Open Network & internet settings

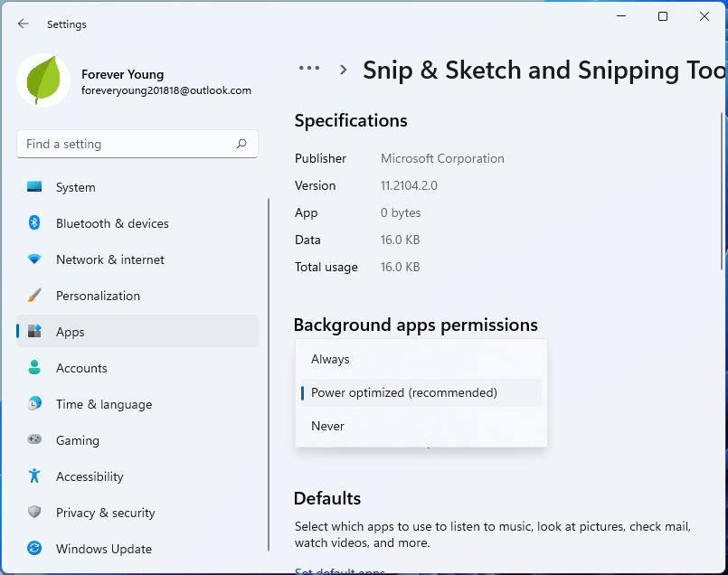point(137,259)
